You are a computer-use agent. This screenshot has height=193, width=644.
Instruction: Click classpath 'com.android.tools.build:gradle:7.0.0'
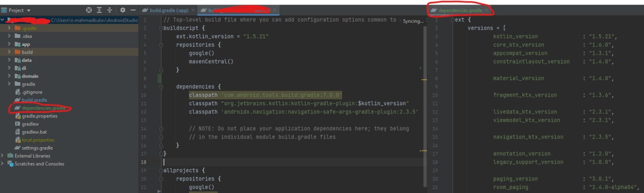[266, 95]
